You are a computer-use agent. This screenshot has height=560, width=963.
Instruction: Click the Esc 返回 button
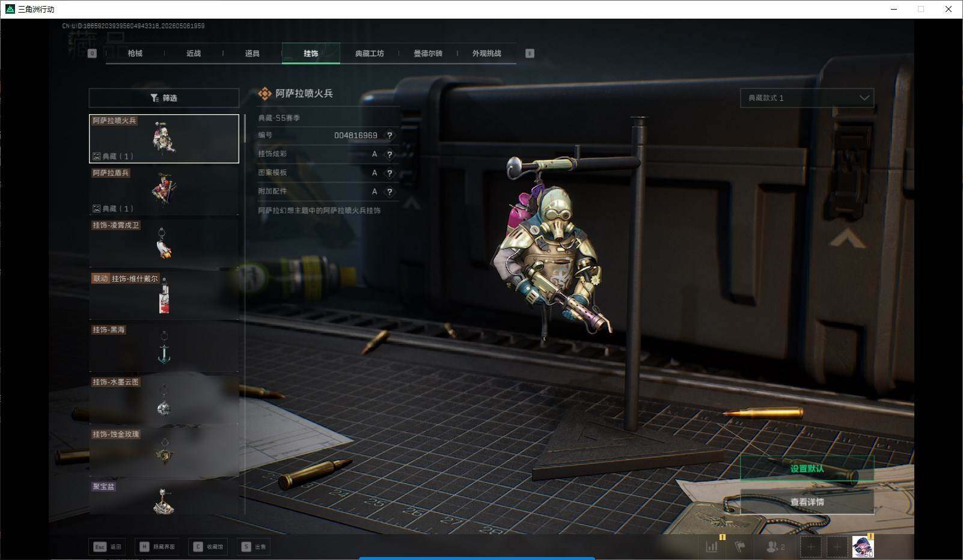108,547
